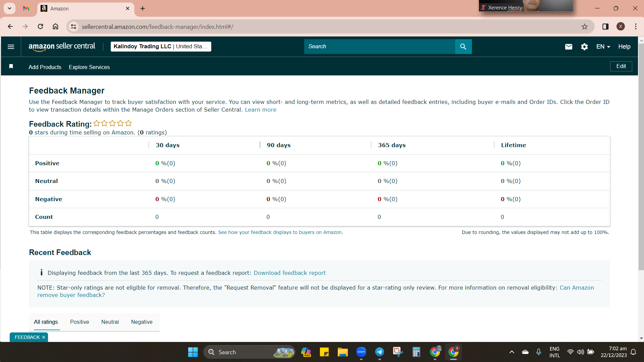This screenshot has width=644, height=362.
Task: Switch to the Gmail tab
Action: coord(26,8)
